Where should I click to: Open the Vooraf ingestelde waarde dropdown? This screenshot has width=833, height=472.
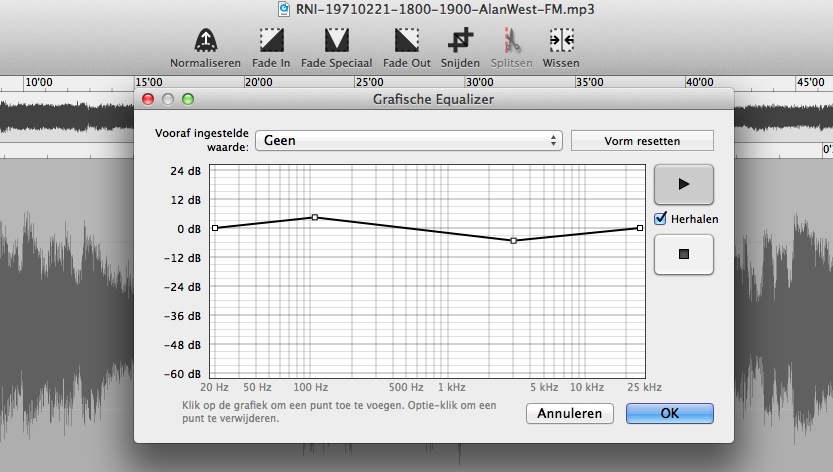[x=408, y=141]
